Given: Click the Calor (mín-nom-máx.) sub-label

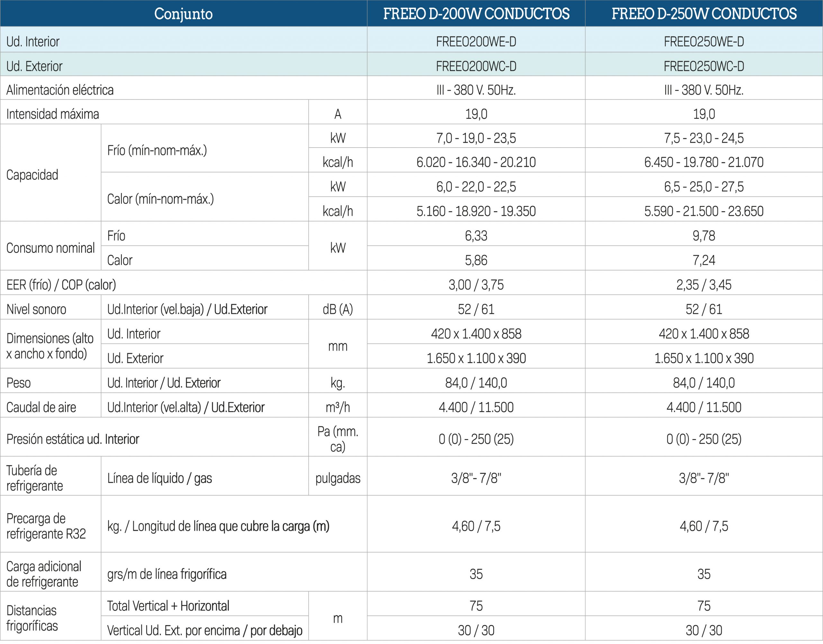Looking at the screenshot, I should 160,199.
